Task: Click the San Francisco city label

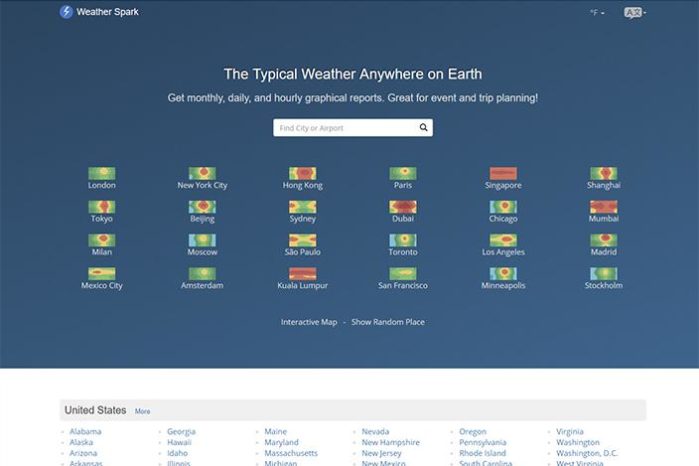Action: 402,286
